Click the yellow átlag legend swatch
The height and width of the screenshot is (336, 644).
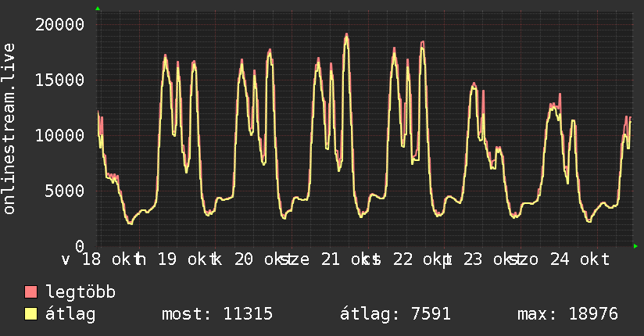[x=30, y=314]
